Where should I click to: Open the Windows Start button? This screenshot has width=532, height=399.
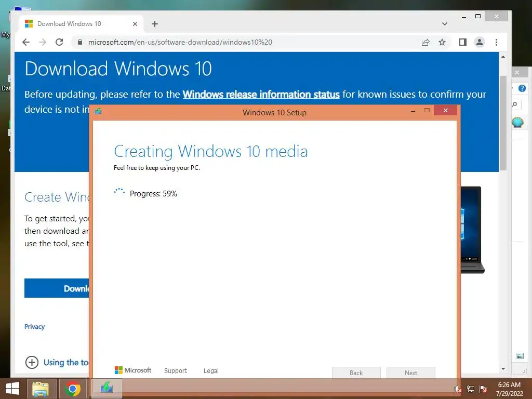[x=12, y=389]
